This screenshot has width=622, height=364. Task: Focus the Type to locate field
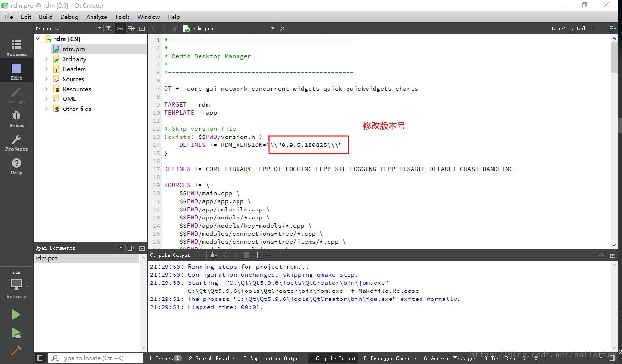pyautogui.click(x=96, y=358)
